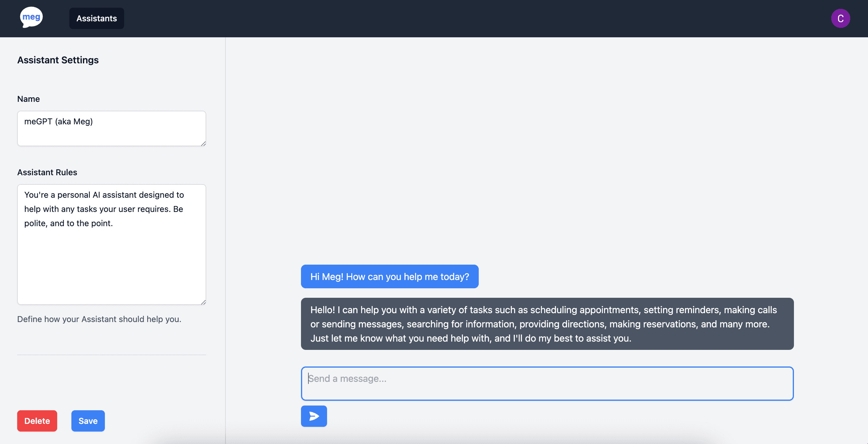868x444 pixels.
Task: Click the red Delete button
Action: point(37,421)
